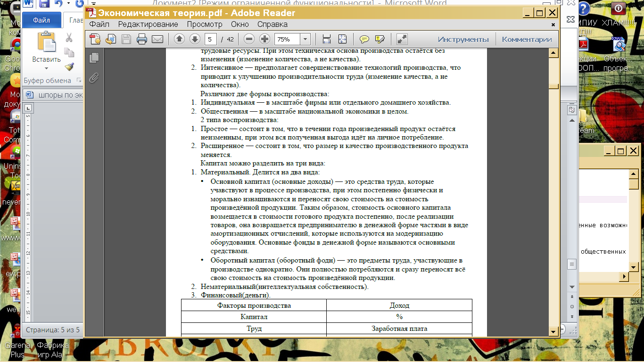Click the Word scrollbar down arrow

(x=572, y=287)
